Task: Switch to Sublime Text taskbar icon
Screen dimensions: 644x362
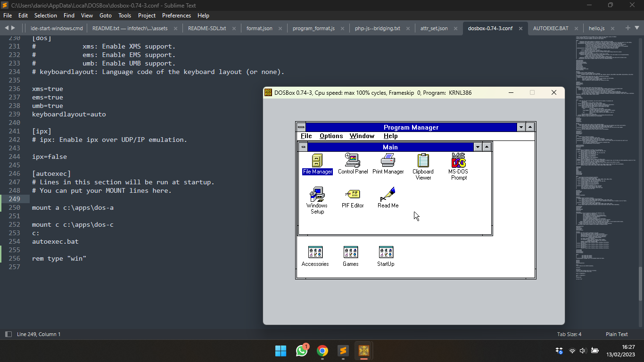Action: click(343, 351)
